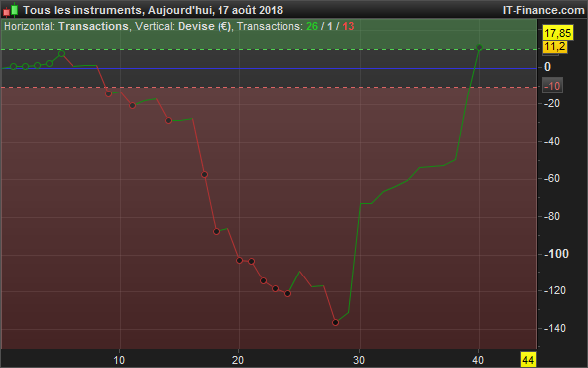This screenshot has height=368, width=588.
Task: Click the -120 vertical axis label
Action: (554, 290)
